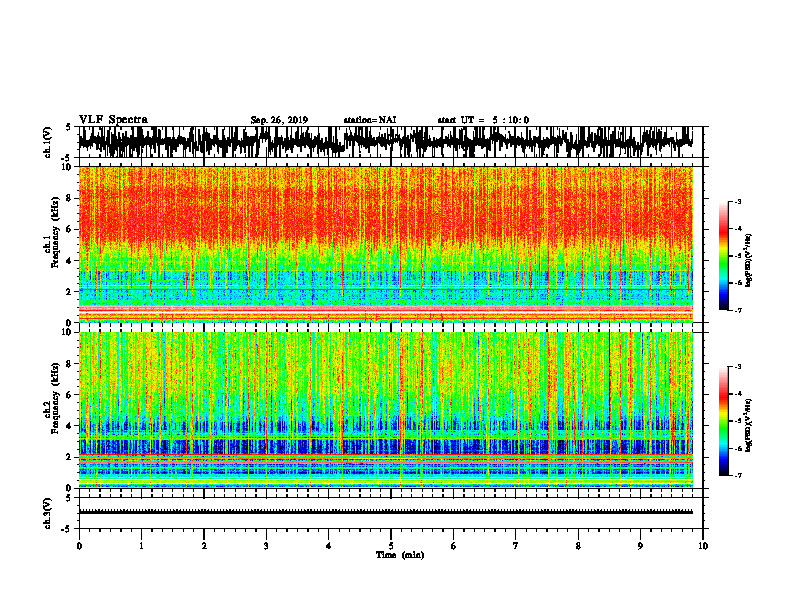
Task: Click the ch.2 spectrogram color scale bar
Action: click(x=723, y=421)
